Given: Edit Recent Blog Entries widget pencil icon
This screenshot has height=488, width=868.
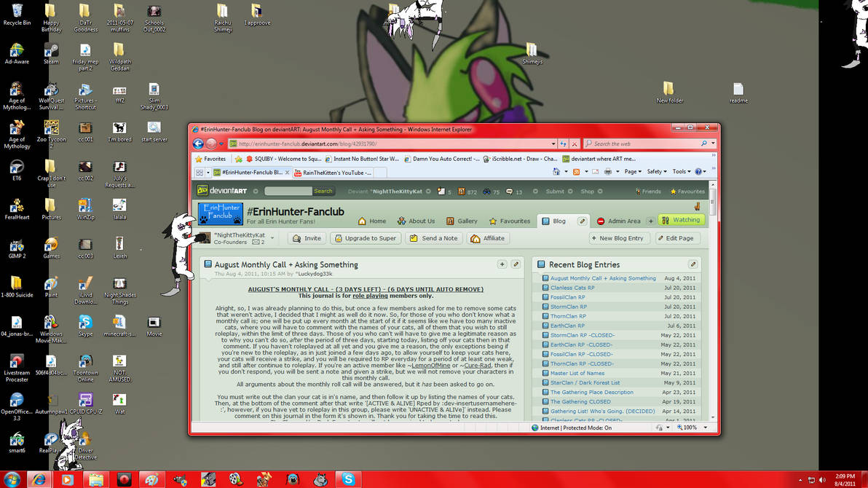Looking at the screenshot, I should pyautogui.click(x=693, y=264).
